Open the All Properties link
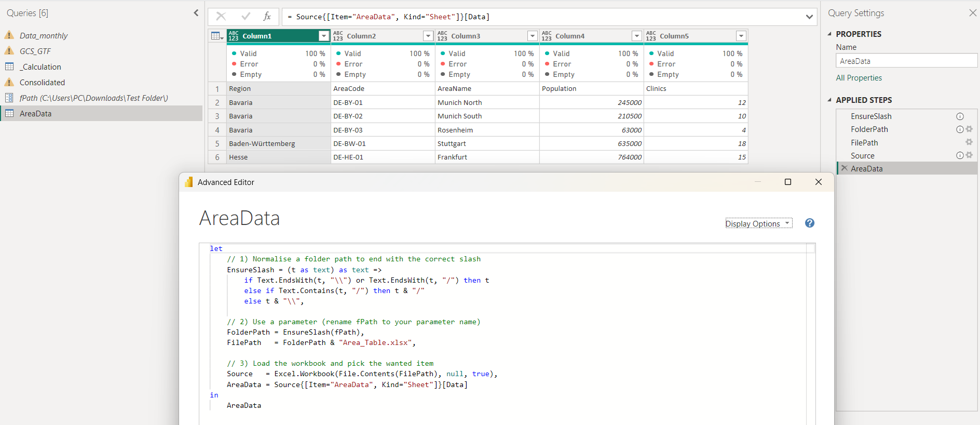This screenshot has height=425, width=980. [859, 78]
